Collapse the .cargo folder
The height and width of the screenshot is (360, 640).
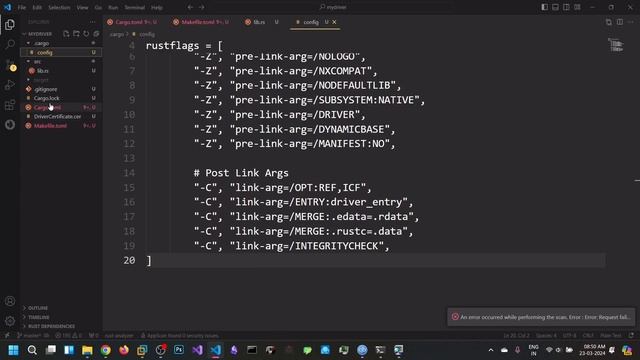click(60, 43)
